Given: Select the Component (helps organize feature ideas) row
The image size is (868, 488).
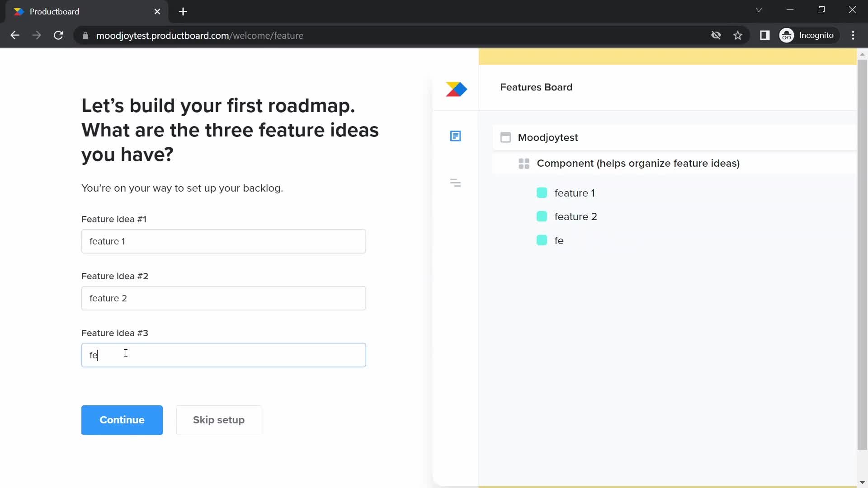Looking at the screenshot, I should 675,164.
